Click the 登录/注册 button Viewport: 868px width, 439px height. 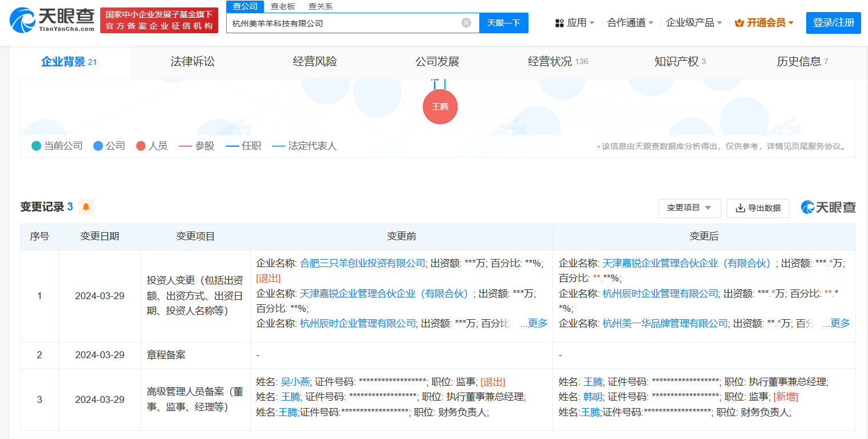pos(833,23)
